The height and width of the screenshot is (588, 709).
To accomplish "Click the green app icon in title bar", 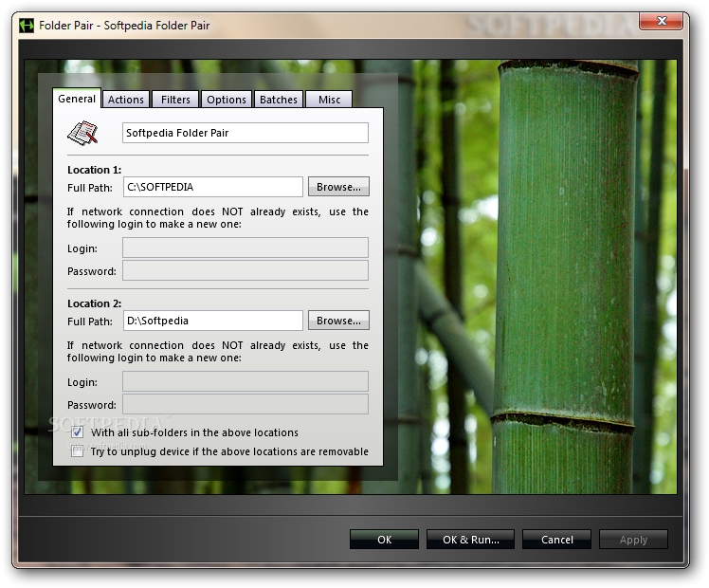I will pyautogui.click(x=27, y=26).
